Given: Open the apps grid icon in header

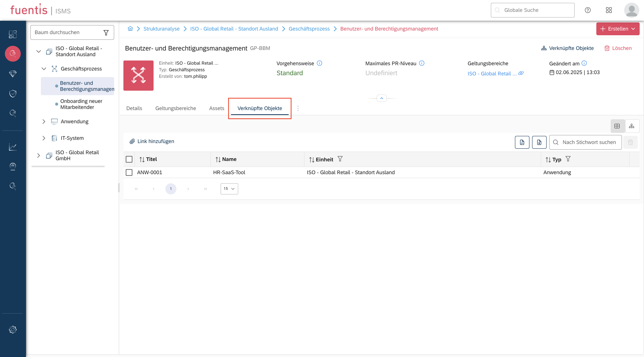Looking at the screenshot, I should [609, 10].
